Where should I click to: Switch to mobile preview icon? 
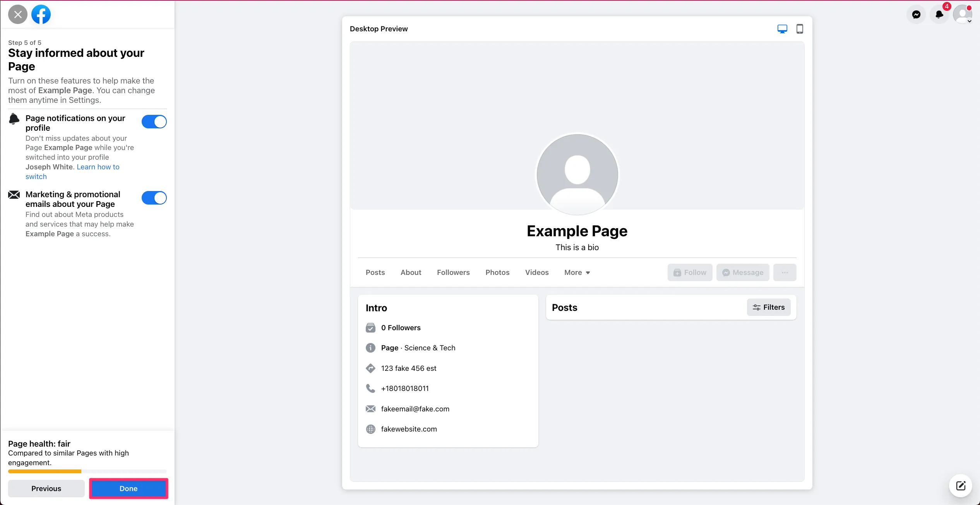(800, 29)
